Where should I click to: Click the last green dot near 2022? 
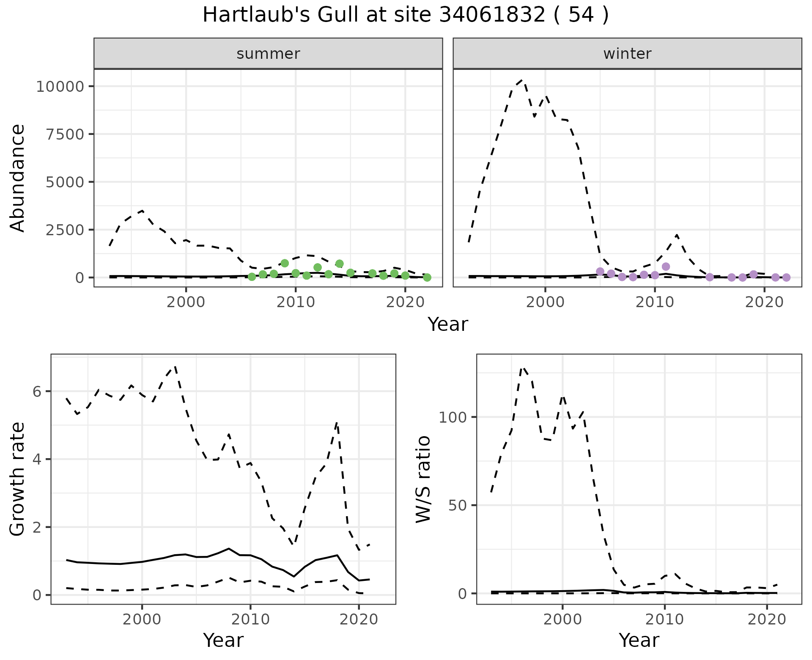point(427,278)
